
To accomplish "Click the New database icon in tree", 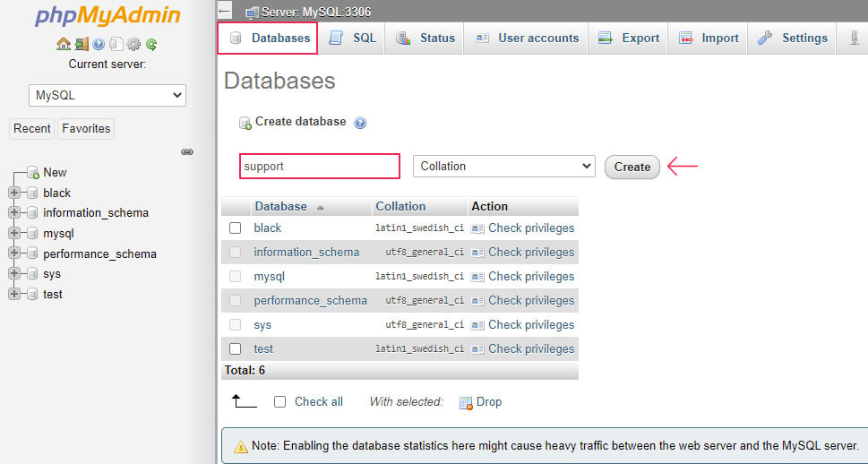I will click(x=33, y=173).
